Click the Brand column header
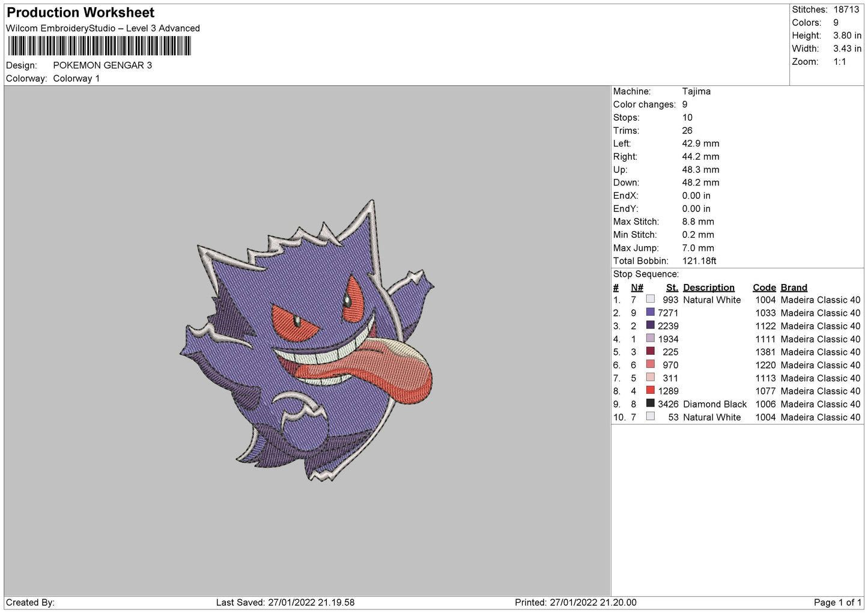This screenshot has width=868, height=613. (x=794, y=288)
